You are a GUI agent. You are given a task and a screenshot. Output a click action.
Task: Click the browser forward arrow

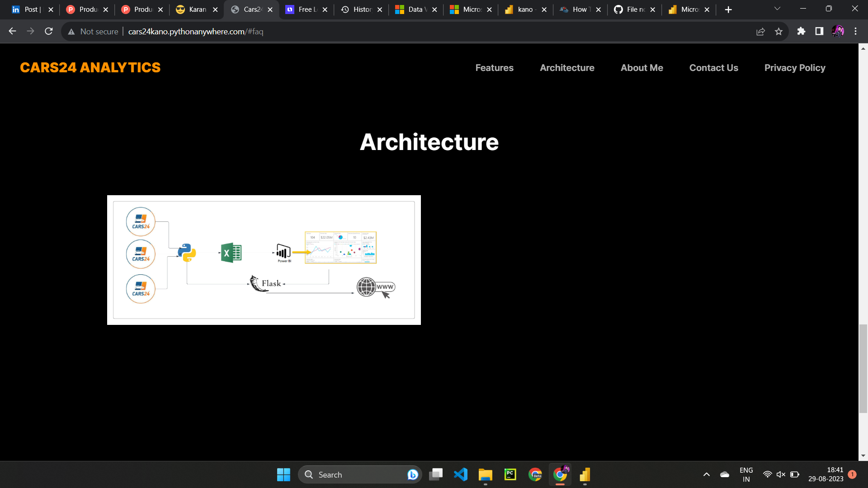click(x=31, y=31)
